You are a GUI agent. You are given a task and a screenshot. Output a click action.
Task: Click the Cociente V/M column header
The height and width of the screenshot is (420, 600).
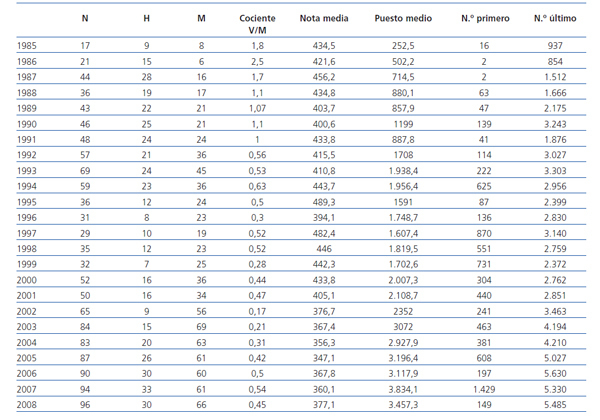coord(257,24)
